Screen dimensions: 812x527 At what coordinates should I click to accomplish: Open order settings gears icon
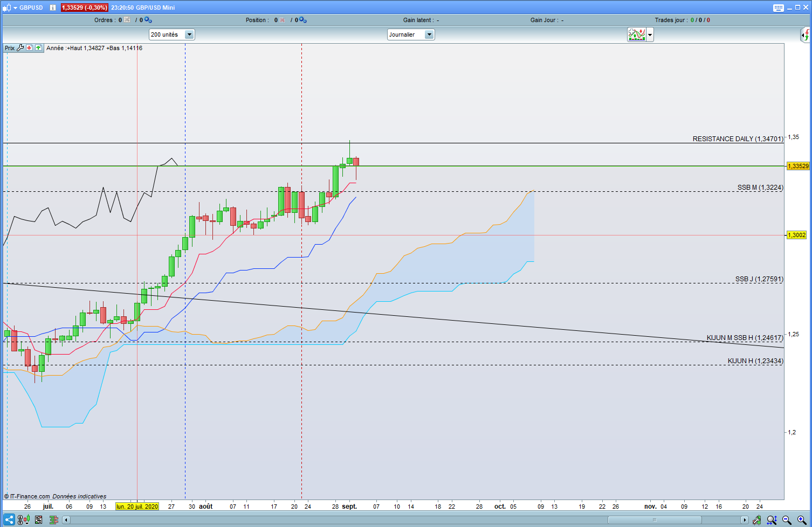coord(147,20)
